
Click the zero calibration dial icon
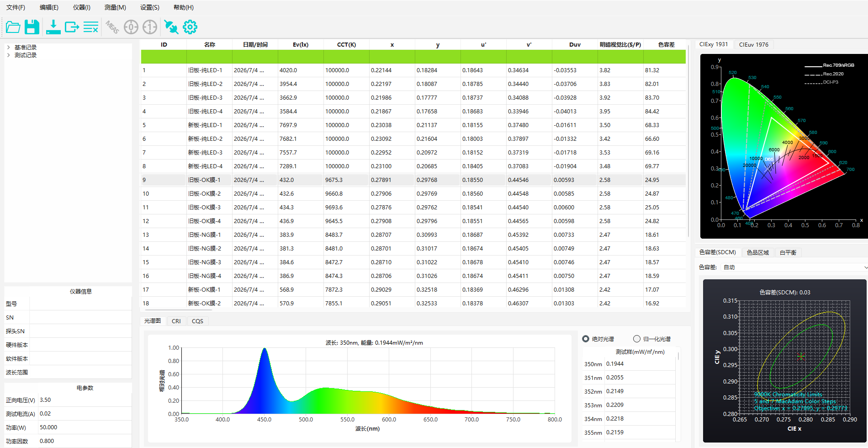(131, 27)
